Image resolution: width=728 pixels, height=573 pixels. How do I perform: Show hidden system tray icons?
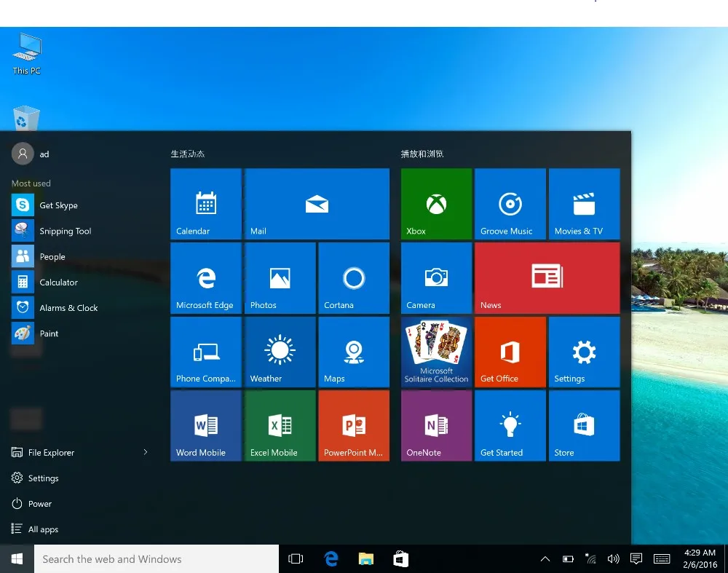pos(545,559)
